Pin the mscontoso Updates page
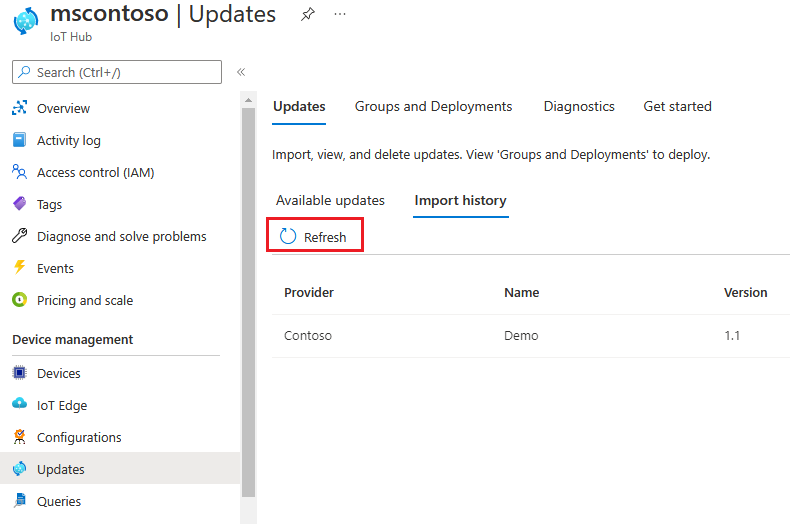 (308, 15)
